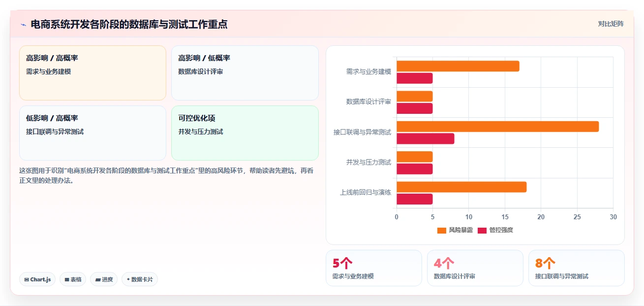Image resolution: width=644 pixels, height=306 pixels.
Task: Click the x-axis tick value 30
Action: click(613, 217)
